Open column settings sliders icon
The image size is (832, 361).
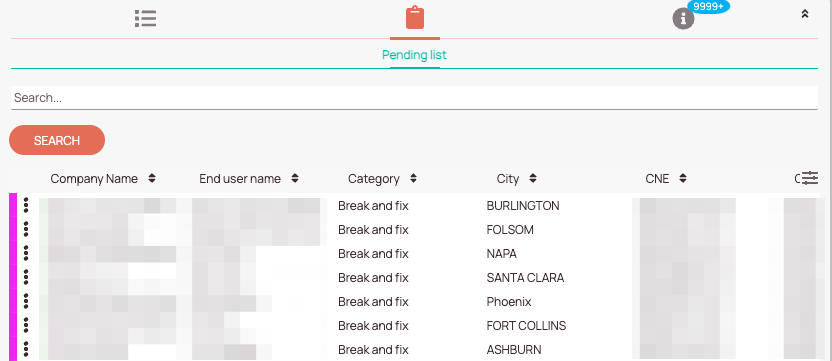810,178
